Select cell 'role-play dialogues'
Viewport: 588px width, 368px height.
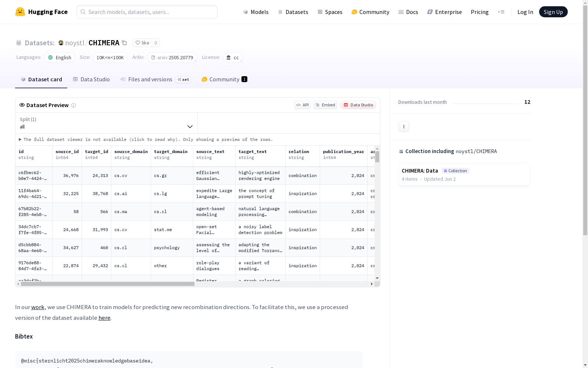coord(214,266)
